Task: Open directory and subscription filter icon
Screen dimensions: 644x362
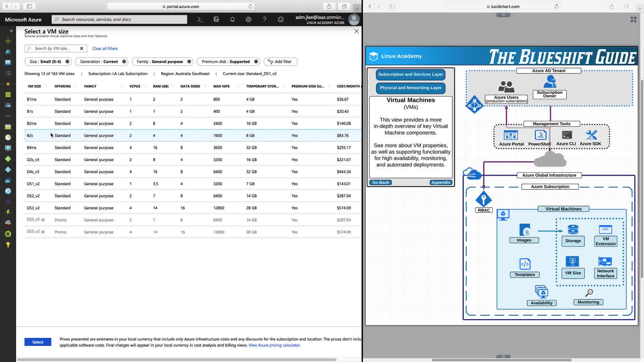Action: pos(216,19)
